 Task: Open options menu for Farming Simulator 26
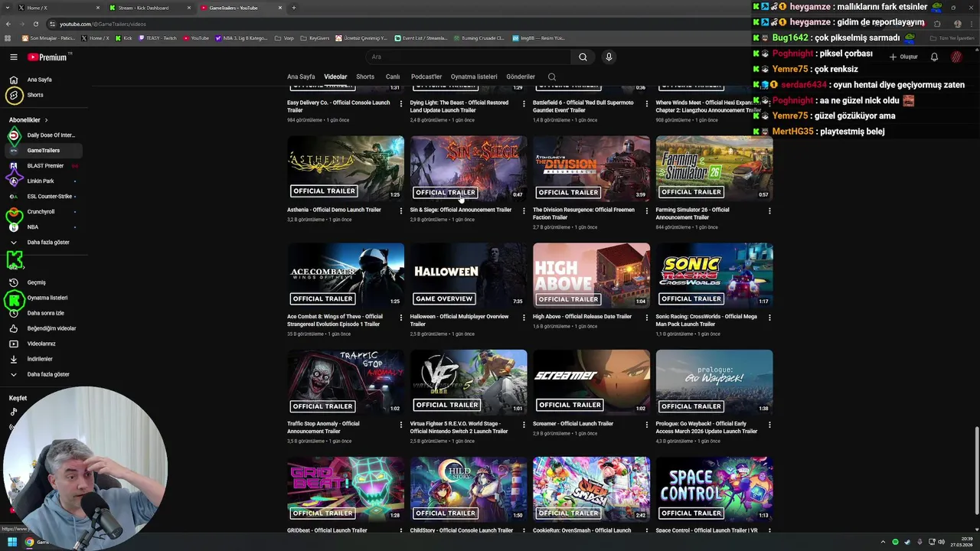click(769, 210)
